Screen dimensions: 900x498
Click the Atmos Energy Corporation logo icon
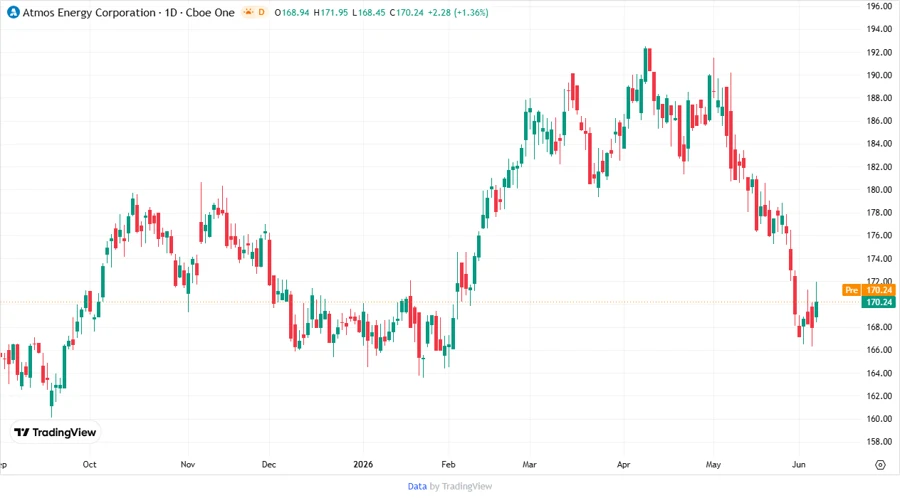point(13,12)
